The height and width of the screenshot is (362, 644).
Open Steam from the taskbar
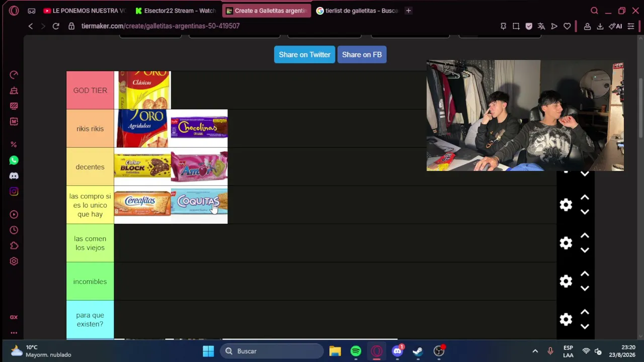[x=418, y=351]
